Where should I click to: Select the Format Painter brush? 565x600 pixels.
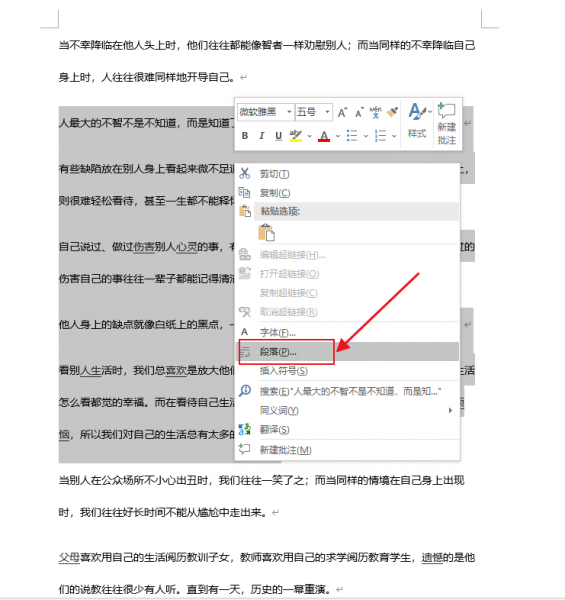[392, 112]
